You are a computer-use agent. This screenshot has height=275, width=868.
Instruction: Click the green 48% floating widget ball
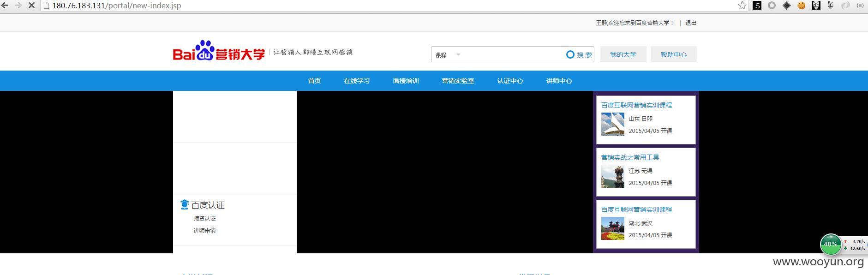831,245
